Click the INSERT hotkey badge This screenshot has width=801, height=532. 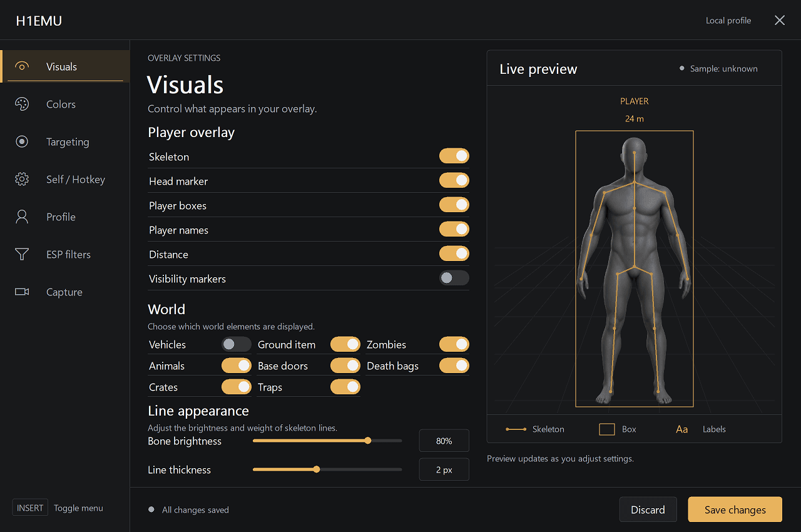(x=30, y=508)
